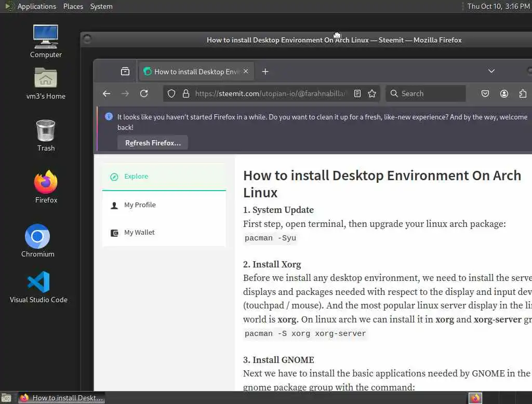The width and height of the screenshot is (532, 404).
Task: Toggle reader view in the address bar
Action: point(357,93)
